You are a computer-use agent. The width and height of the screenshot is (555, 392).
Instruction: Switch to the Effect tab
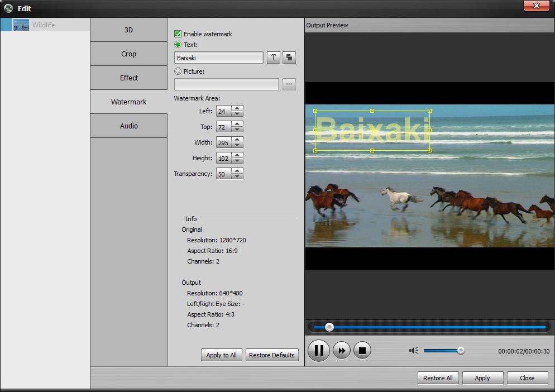[x=128, y=78]
